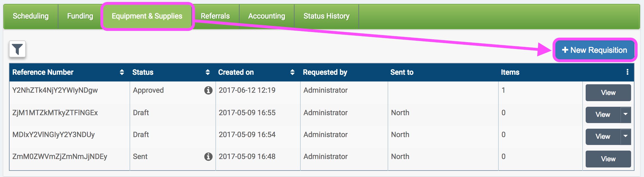
Task: Sort by Reference Number column arrows
Action: [122, 72]
